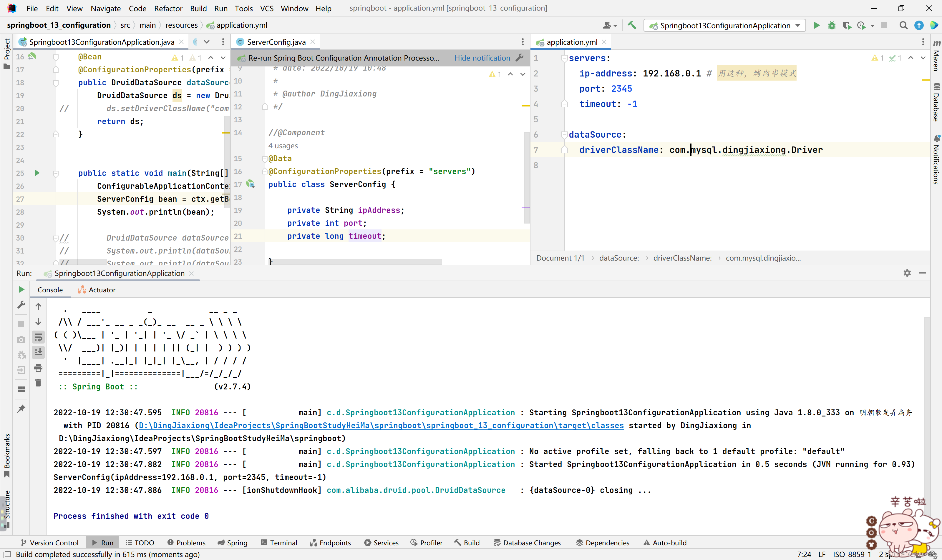Image resolution: width=942 pixels, height=560 pixels.
Task: Click the print icon in console toolbar
Action: (x=38, y=368)
